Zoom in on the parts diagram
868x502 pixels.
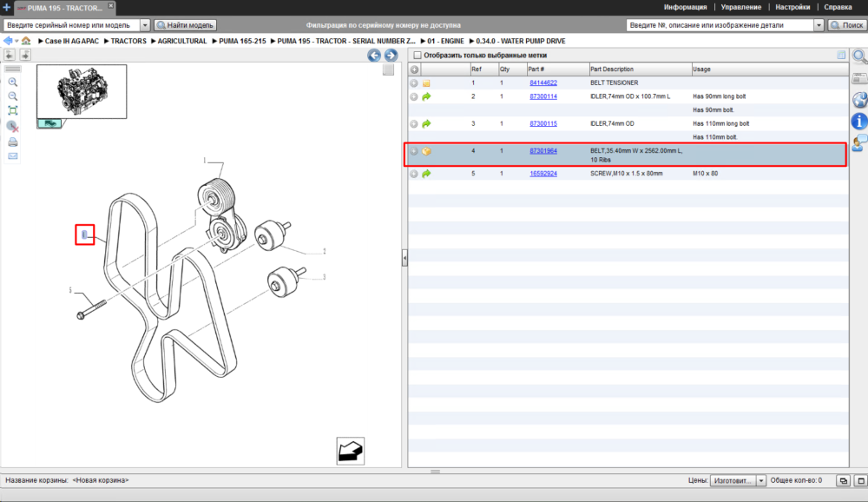[13, 82]
